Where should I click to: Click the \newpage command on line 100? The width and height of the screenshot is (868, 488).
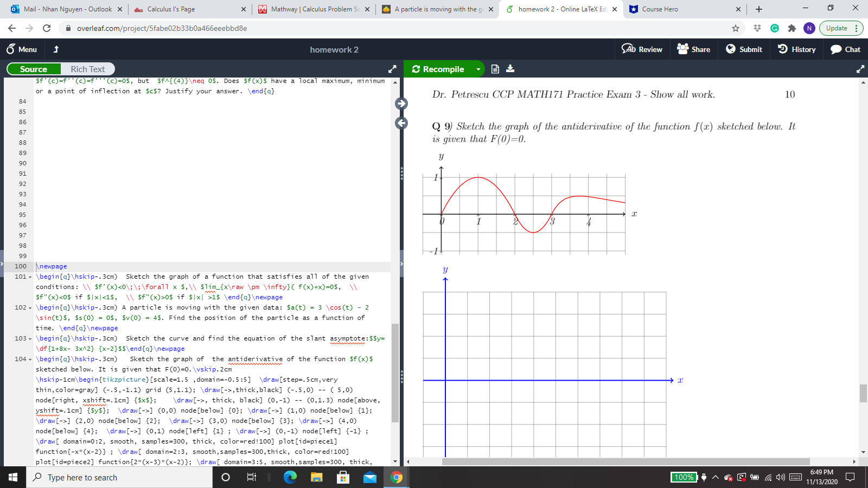pyautogui.click(x=52, y=266)
